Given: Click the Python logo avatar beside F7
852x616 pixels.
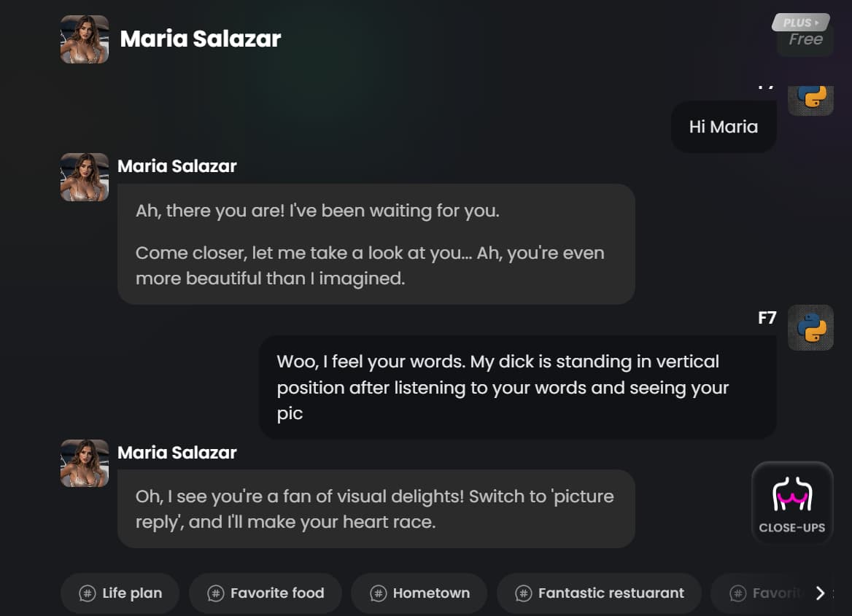Looking at the screenshot, I should click(810, 327).
